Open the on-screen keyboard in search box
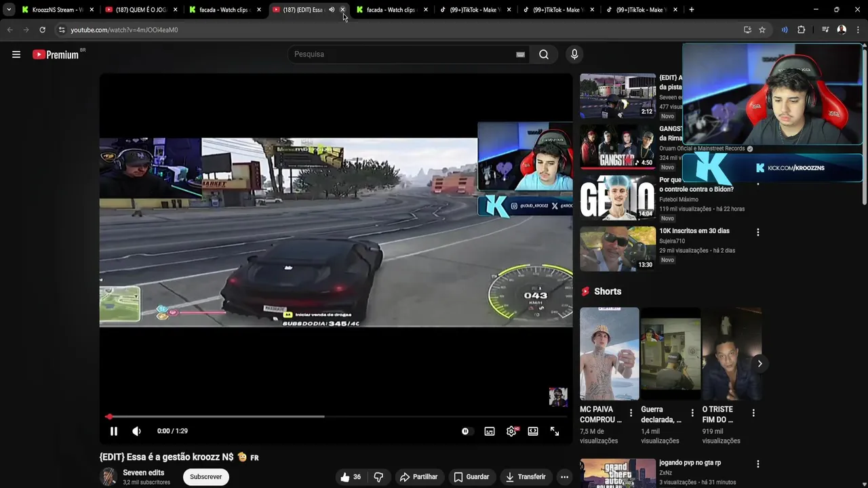This screenshot has width=868, height=488. click(520, 54)
